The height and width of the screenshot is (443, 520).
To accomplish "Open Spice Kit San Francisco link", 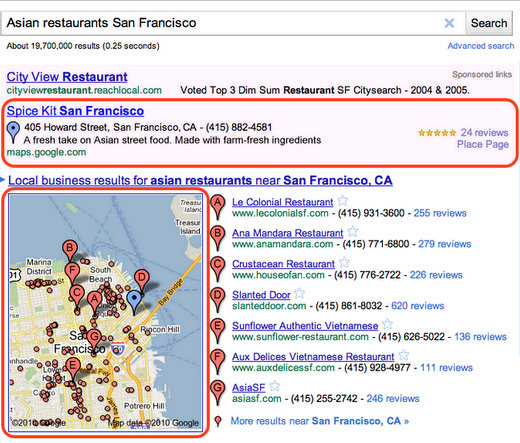I will (x=75, y=111).
